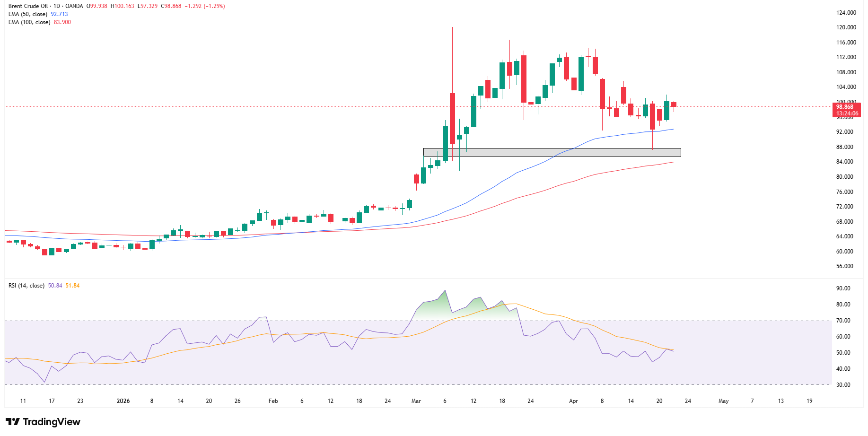Click the 56.000 price axis label
868x436 pixels.
coord(844,266)
